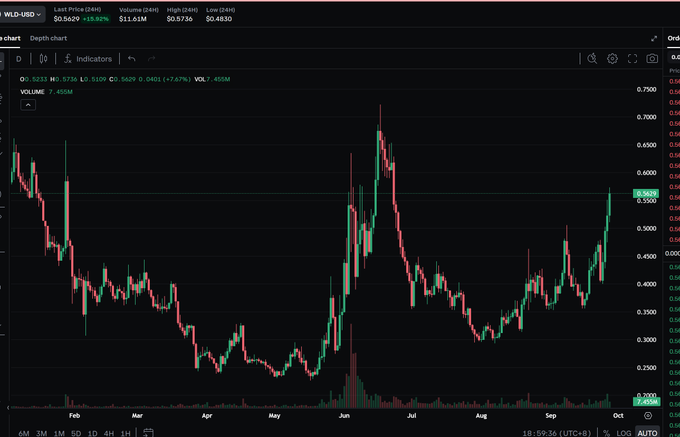Click the $11.61M 24H volume value
680x437 pixels.
coord(133,19)
